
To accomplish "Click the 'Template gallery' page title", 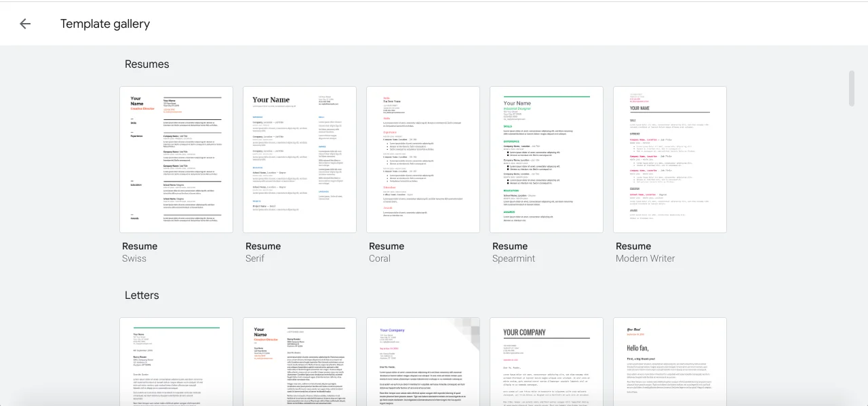I will [x=105, y=24].
